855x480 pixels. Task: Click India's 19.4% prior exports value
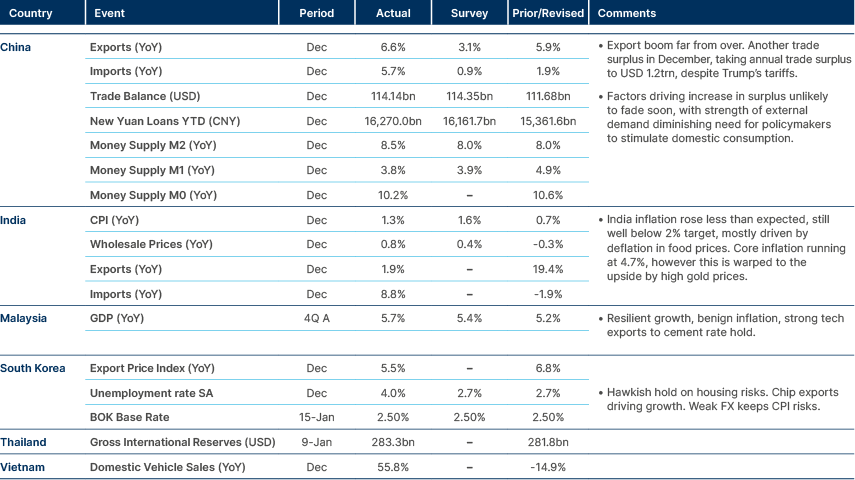548,269
